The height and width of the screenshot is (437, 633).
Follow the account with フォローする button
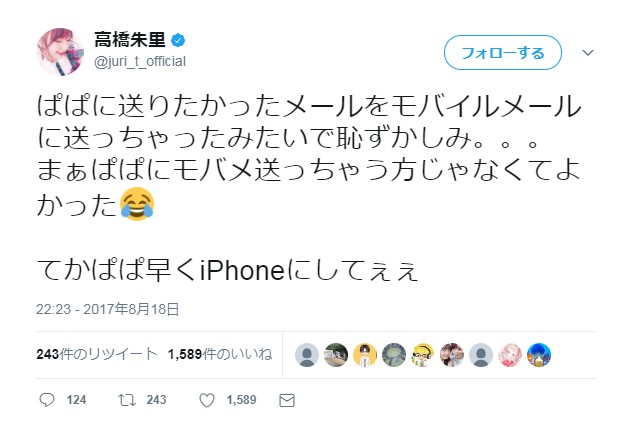[503, 53]
